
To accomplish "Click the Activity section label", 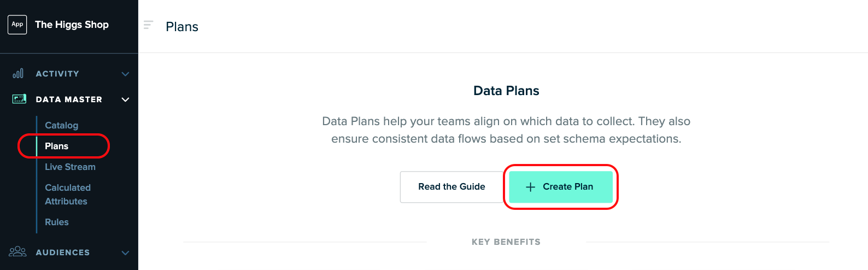I will point(57,74).
